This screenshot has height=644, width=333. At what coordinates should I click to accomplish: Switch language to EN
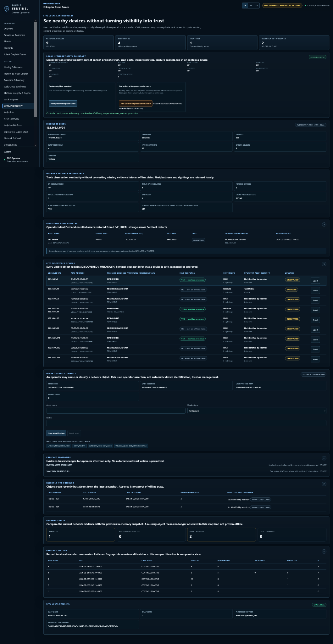click(x=245, y=5)
